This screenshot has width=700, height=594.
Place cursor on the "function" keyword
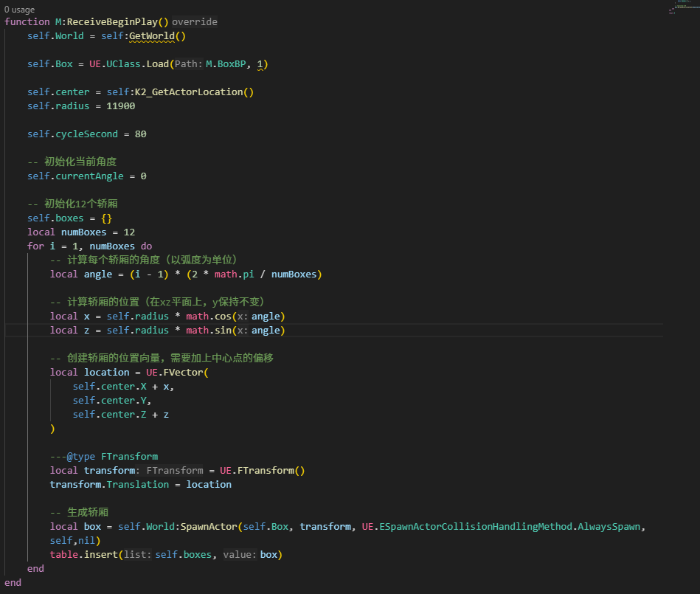pyautogui.click(x=27, y=22)
